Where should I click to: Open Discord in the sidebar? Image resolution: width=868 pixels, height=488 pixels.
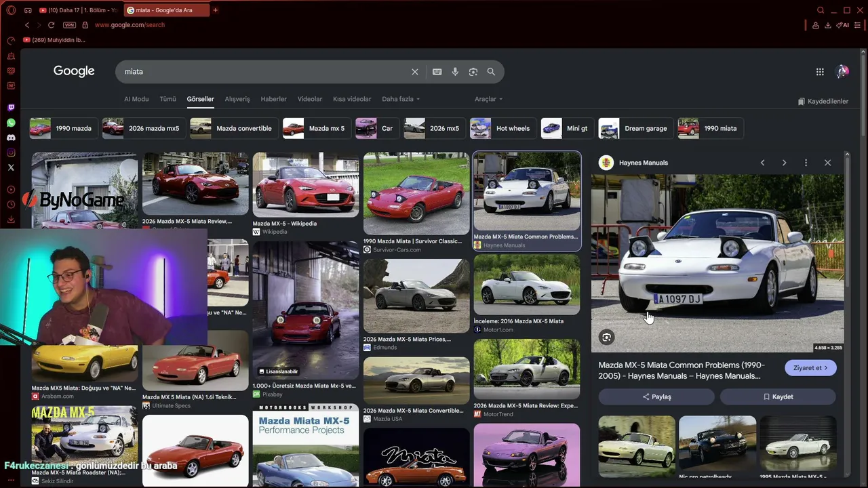click(11, 138)
